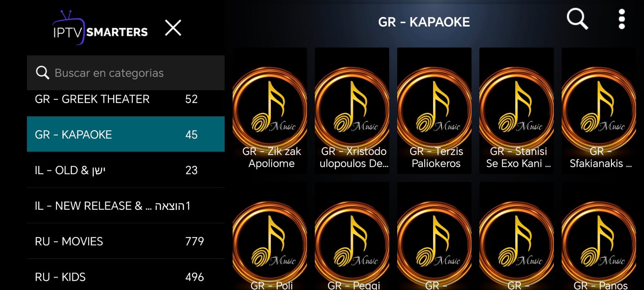Image resolution: width=644 pixels, height=290 pixels.
Task: Open GR - Zik zak Apoliome thumbnail
Action: click(270, 111)
